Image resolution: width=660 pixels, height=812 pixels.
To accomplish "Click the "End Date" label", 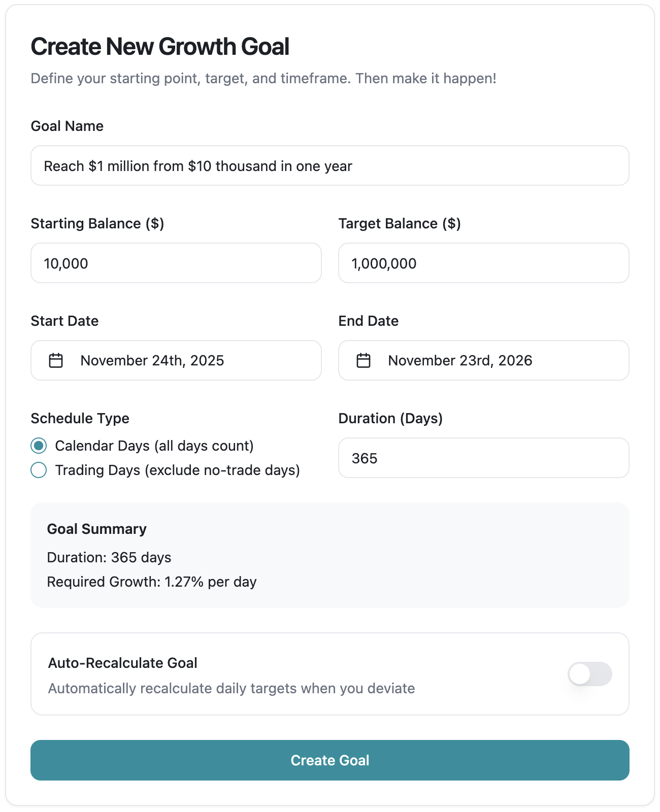I will point(369,321).
